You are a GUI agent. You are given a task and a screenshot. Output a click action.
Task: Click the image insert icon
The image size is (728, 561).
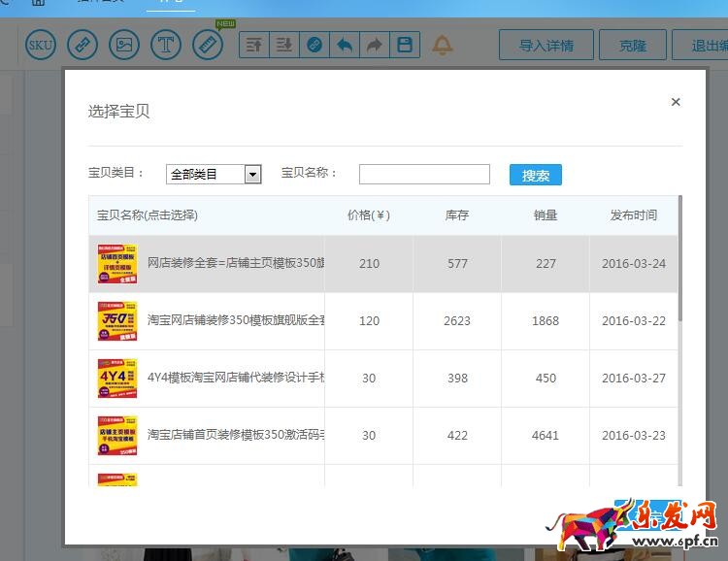(x=123, y=45)
